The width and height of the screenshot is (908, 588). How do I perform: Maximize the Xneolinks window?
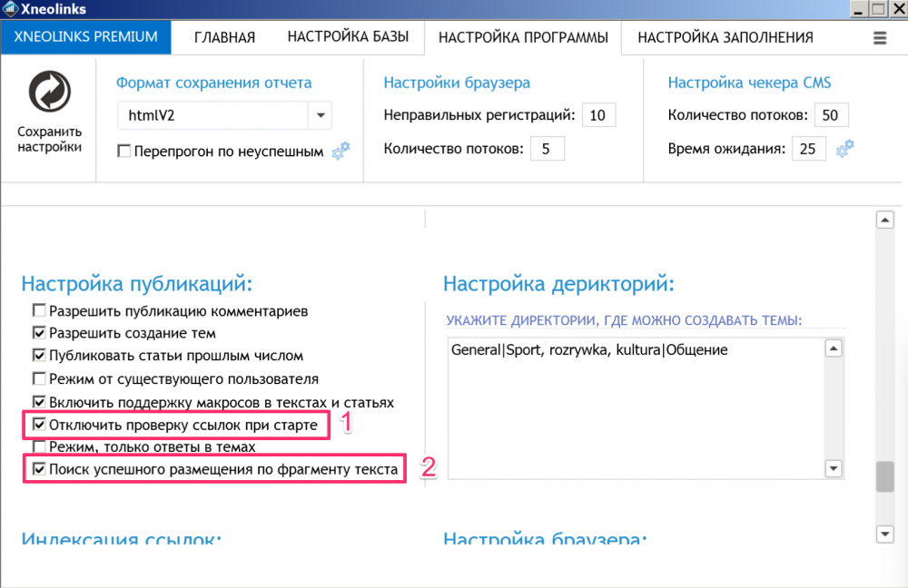[878, 9]
